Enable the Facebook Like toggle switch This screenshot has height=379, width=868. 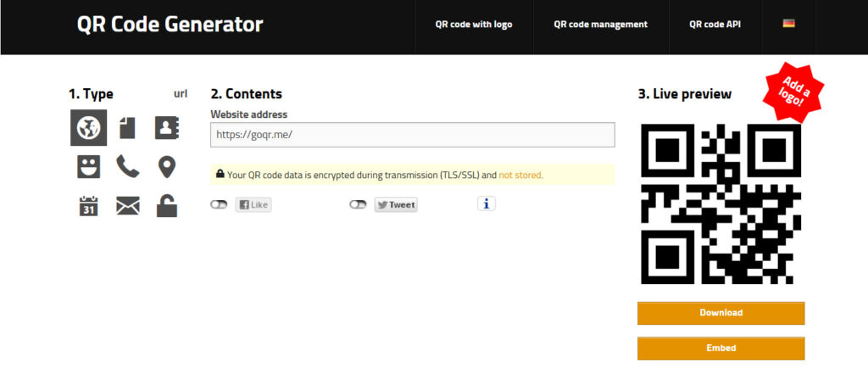(x=219, y=204)
